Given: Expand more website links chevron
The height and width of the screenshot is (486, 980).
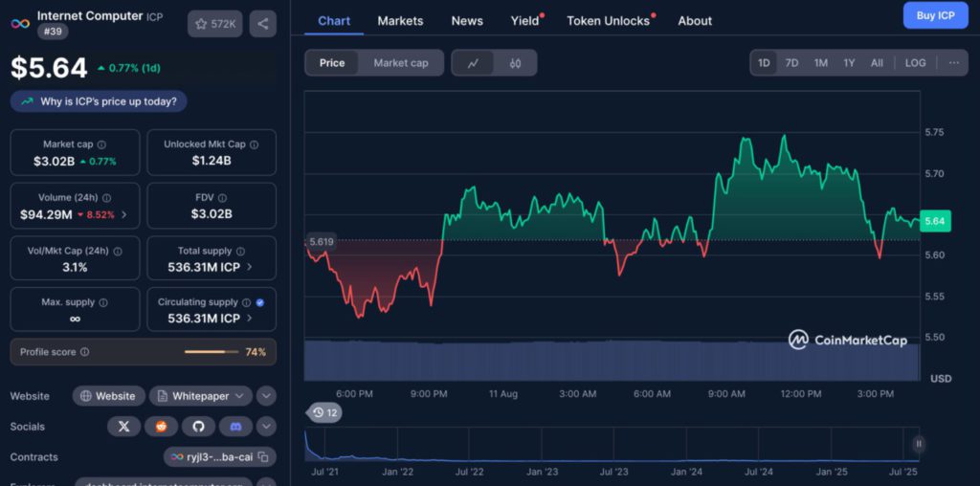Looking at the screenshot, I should [266, 396].
